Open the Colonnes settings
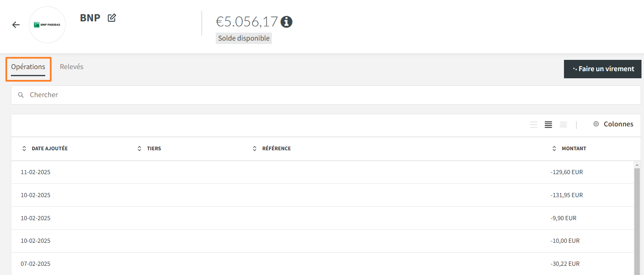The image size is (644, 275). pyautogui.click(x=613, y=124)
